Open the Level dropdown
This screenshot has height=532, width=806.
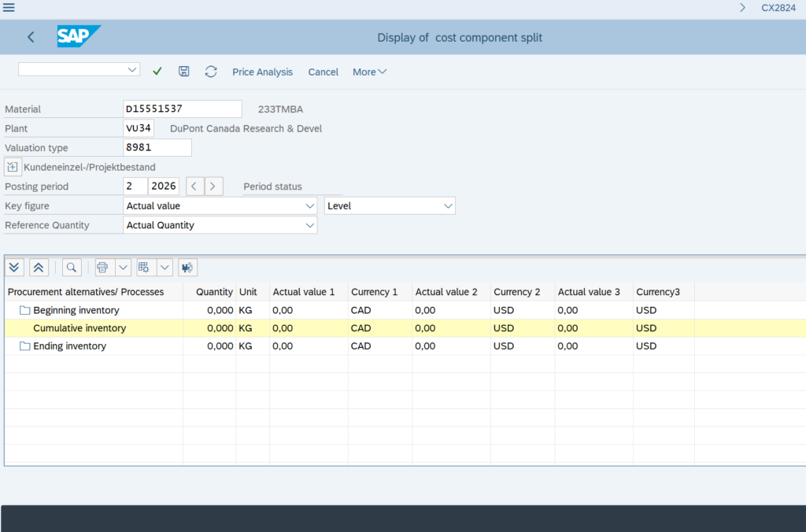pyautogui.click(x=448, y=206)
